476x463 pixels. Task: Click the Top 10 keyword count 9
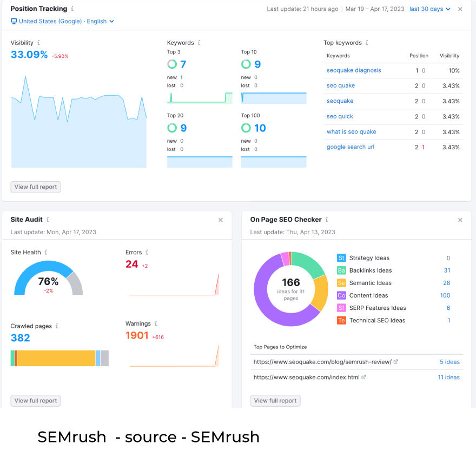pyautogui.click(x=257, y=64)
